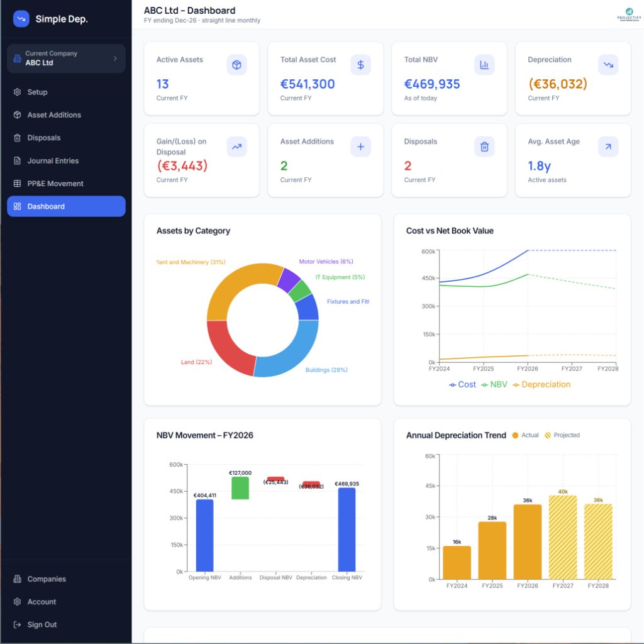Click the Land (22%) chart label
This screenshot has width=644, height=644.
[196, 362]
